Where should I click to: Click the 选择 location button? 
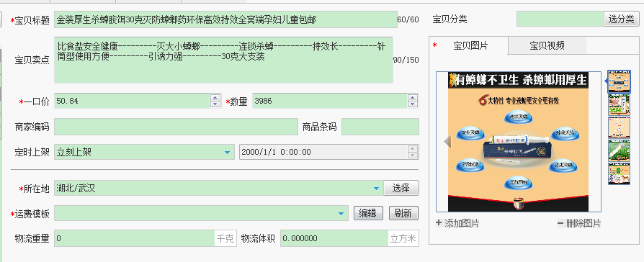tap(401, 188)
